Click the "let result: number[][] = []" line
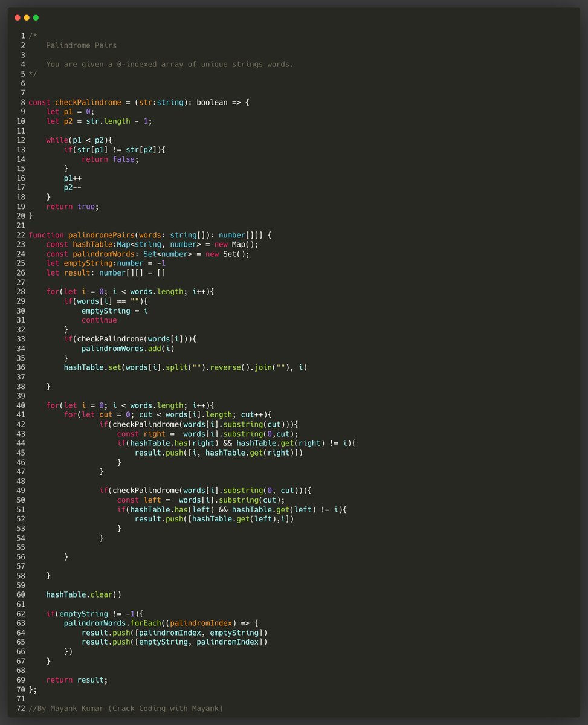Image resolution: width=588 pixels, height=725 pixels. [106, 272]
